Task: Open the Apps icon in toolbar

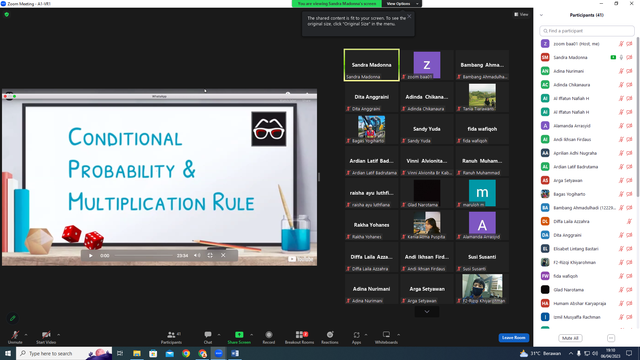Action: (356, 335)
